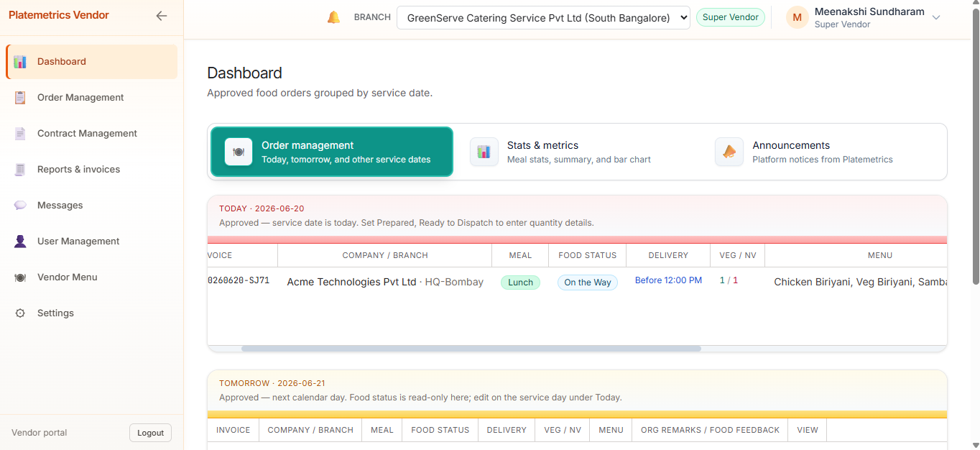Click the ORG REMARKS / FOOD FEEDBACK header
The image size is (980, 450).
(x=710, y=430)
